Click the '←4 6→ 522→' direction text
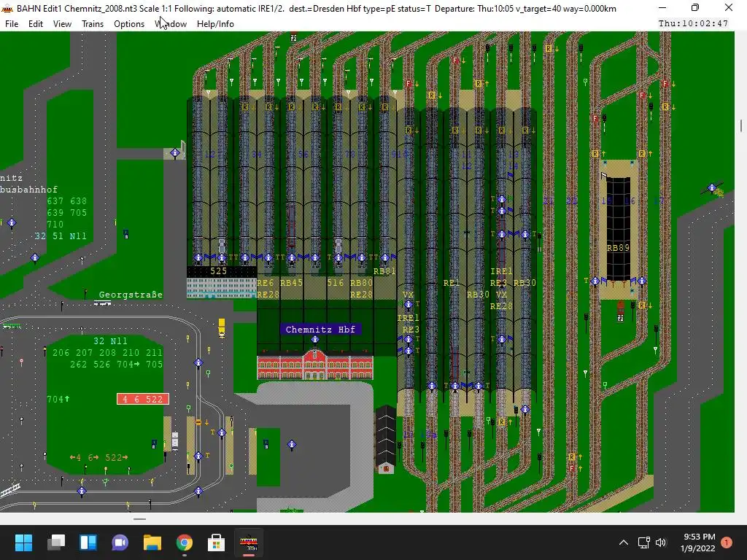Image resolution: width=747 pixels, height=560 pixels. (x=99, y=457)
